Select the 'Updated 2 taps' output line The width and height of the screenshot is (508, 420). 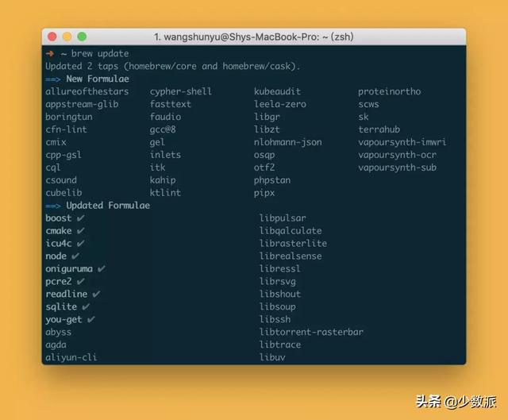173,66
